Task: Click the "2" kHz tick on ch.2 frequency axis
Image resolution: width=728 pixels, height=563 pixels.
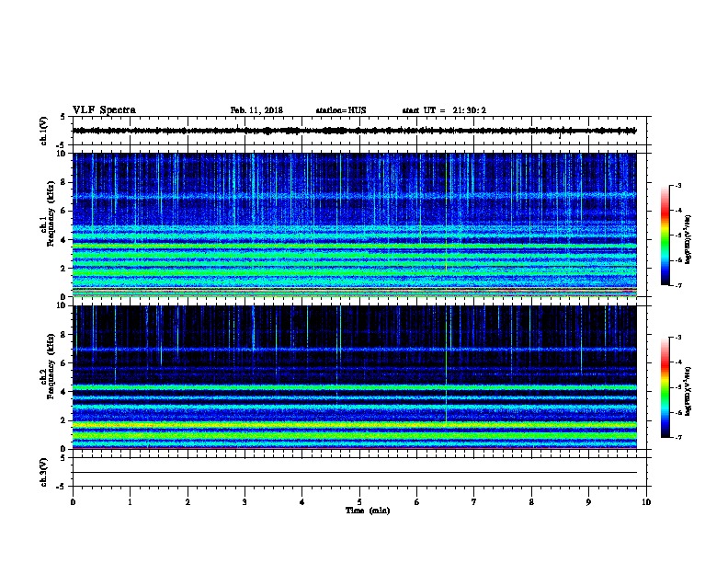Action: coord(63,420)
